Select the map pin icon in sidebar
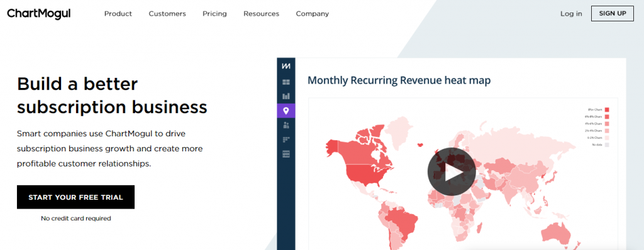This screenshot has height=250, width=644. pos(286,111)
